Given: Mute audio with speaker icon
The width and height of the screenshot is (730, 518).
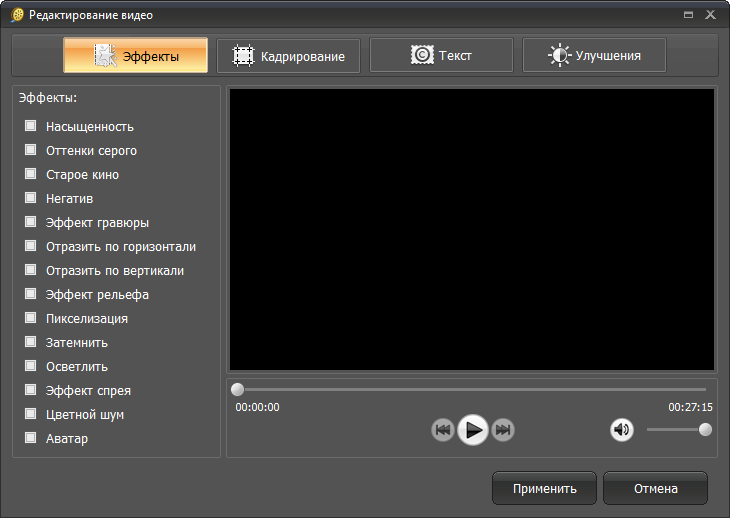Looking at the screenshot, I should coord(622,429).
